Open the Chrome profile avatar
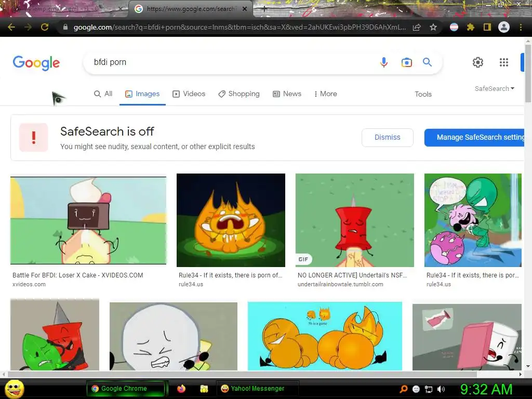 (504, 27)
